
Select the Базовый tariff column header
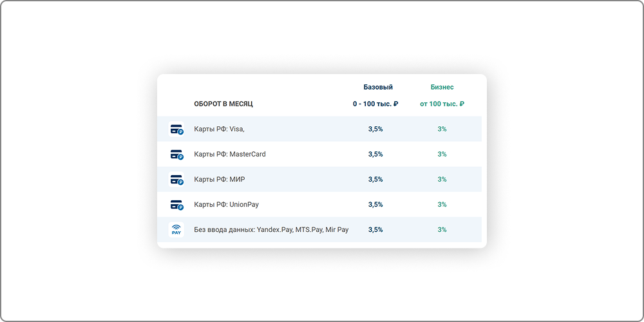point(377,87)
